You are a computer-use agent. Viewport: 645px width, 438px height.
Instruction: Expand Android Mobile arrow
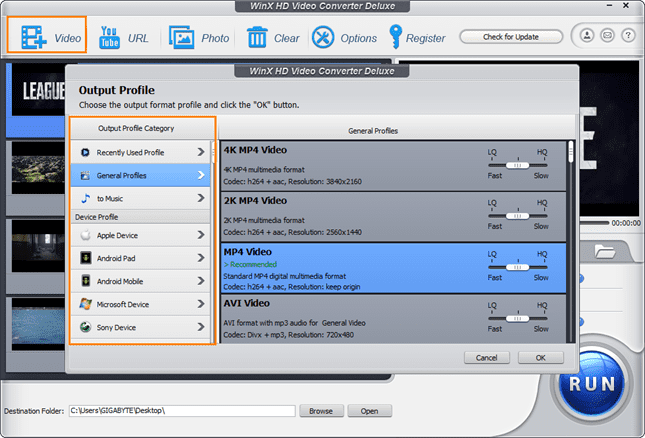click(201, 281)
